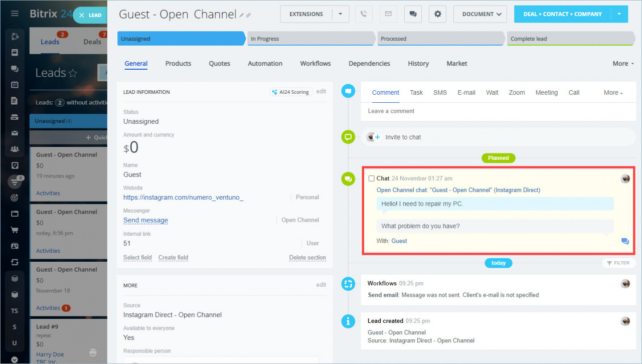
Task: Open the shopping cart icon in sidebar
Action: pos(15,230)
